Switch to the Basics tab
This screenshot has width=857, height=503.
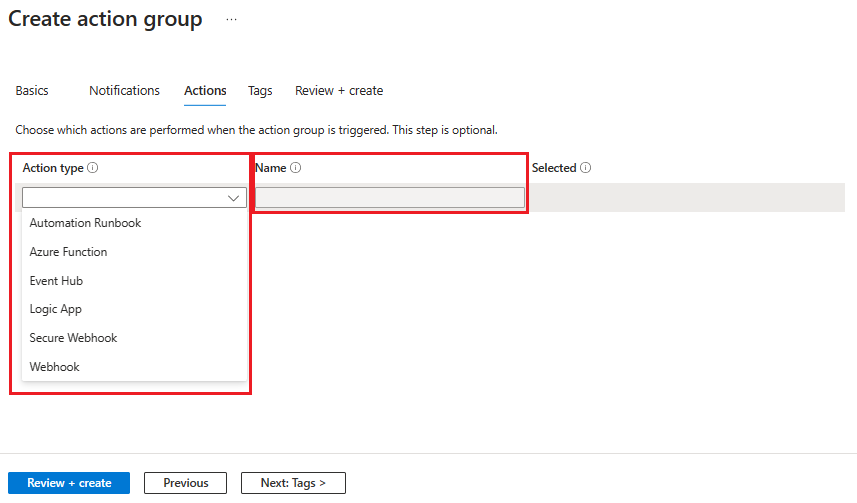click(x=32, y=91)
